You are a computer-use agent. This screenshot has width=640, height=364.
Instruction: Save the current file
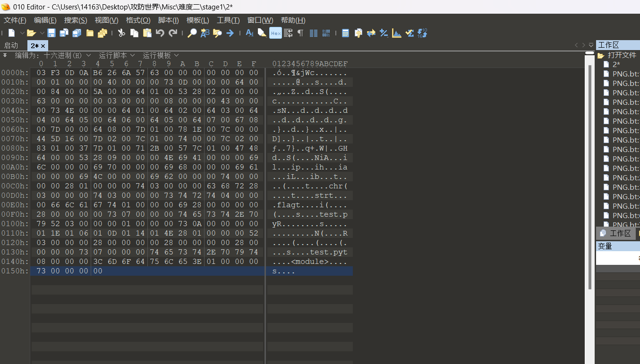point(51,33)
